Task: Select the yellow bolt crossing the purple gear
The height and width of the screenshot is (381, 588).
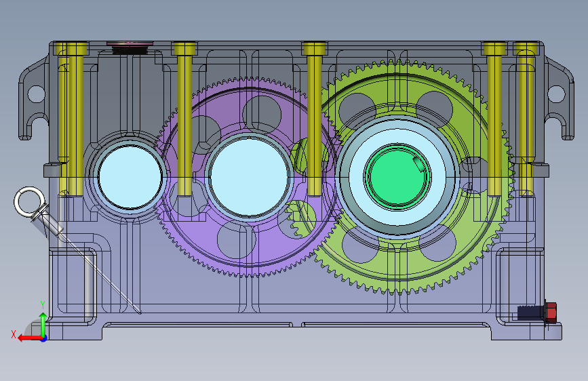Action: pos(184,119)
